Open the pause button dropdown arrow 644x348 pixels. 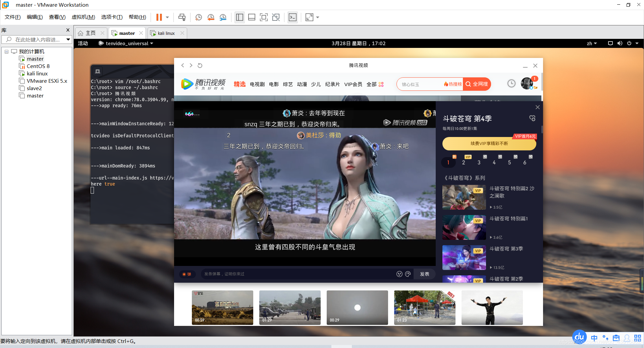167,17
